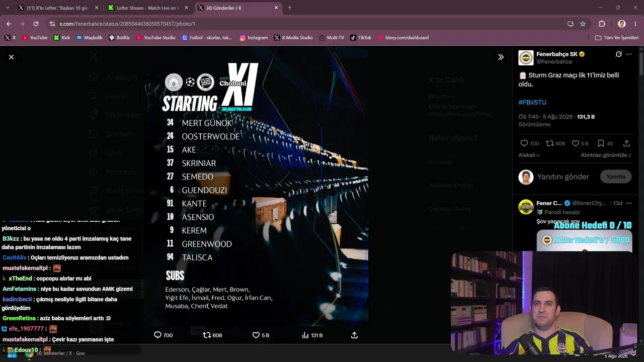Screen dimensions: 644x362
Task: Open the Fenerbahçe SK display name
Action: click(x=557, y=54)
